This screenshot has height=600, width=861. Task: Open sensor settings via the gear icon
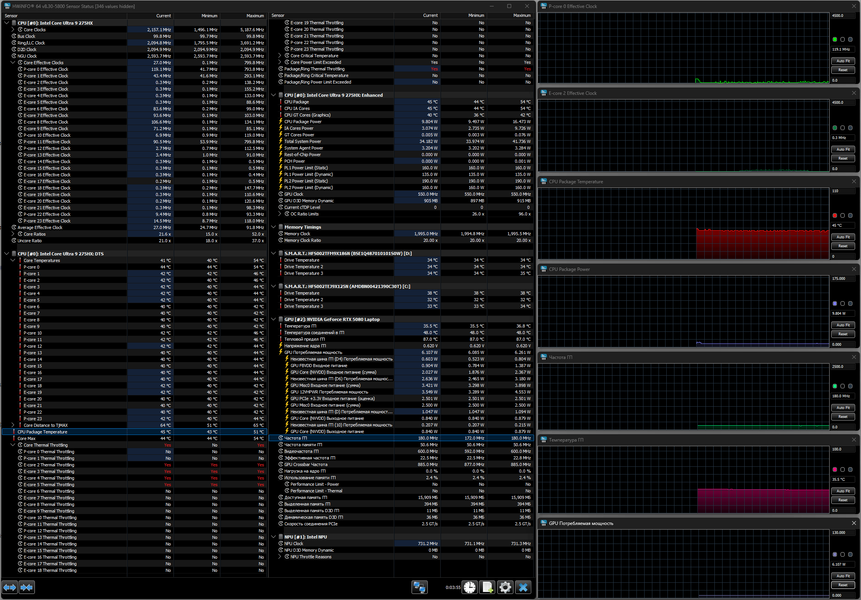pos(505,587)
